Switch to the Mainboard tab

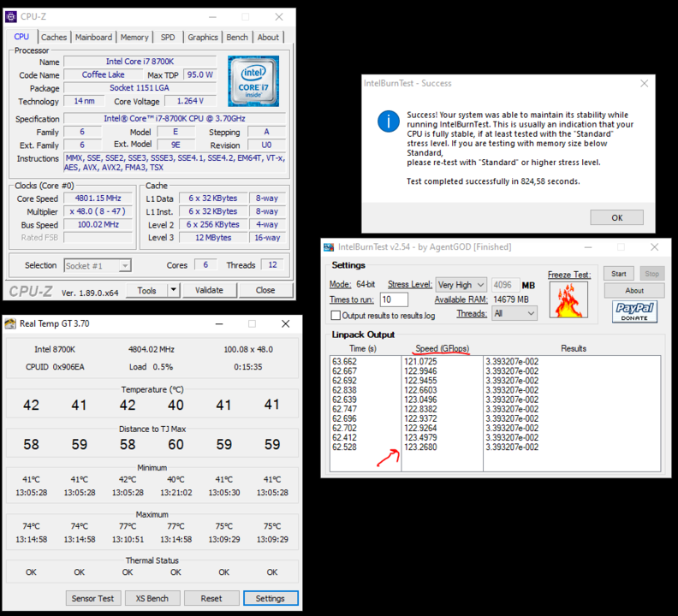point(93,37)
